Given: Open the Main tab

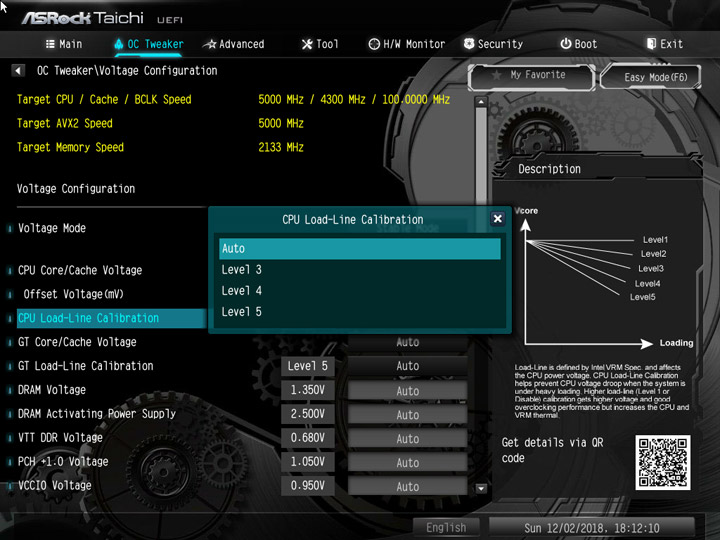Looking at the screenshot, I should 64,44.
